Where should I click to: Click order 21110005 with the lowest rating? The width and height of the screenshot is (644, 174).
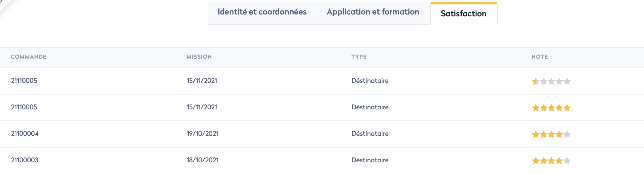[x=24, y=81]
